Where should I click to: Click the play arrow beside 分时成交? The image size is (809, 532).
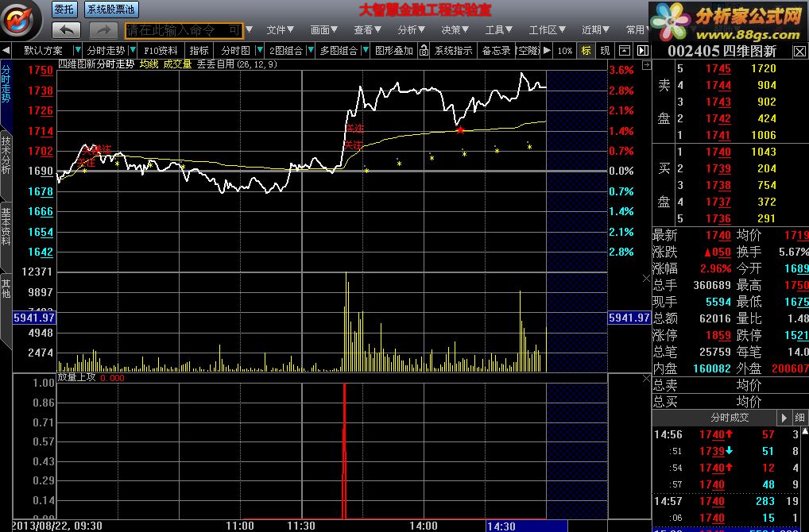click(x=784, y=418)
